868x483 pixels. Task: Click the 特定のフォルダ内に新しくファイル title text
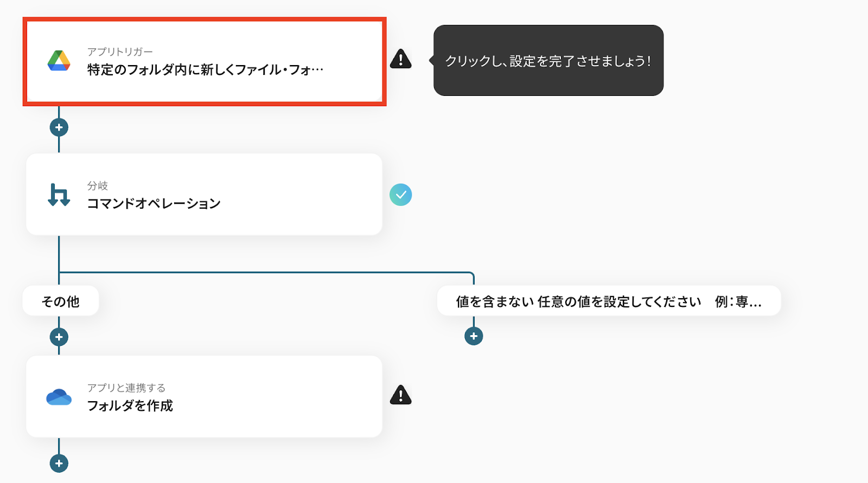tap(205, 70)
